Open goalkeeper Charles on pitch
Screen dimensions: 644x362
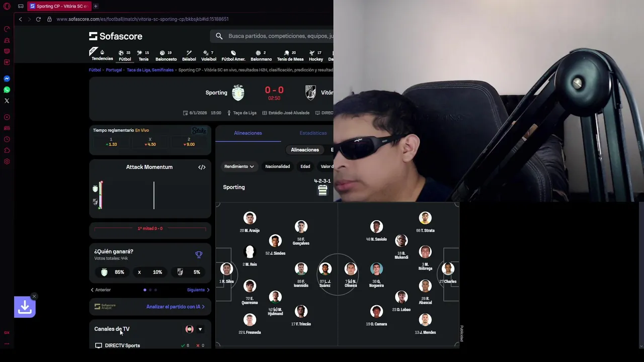pos(448,274)
